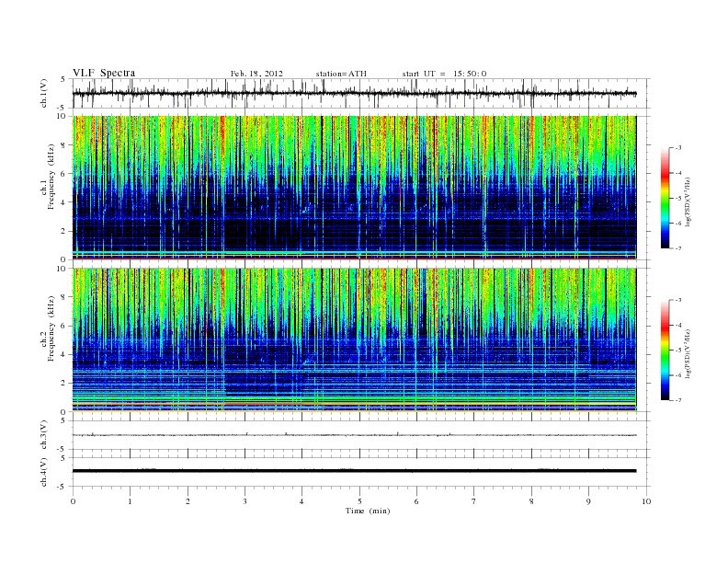The height and width of the screenshot is (563, 728).
Task: Click the "2" label on the Time axis
Action: [188, 501]
